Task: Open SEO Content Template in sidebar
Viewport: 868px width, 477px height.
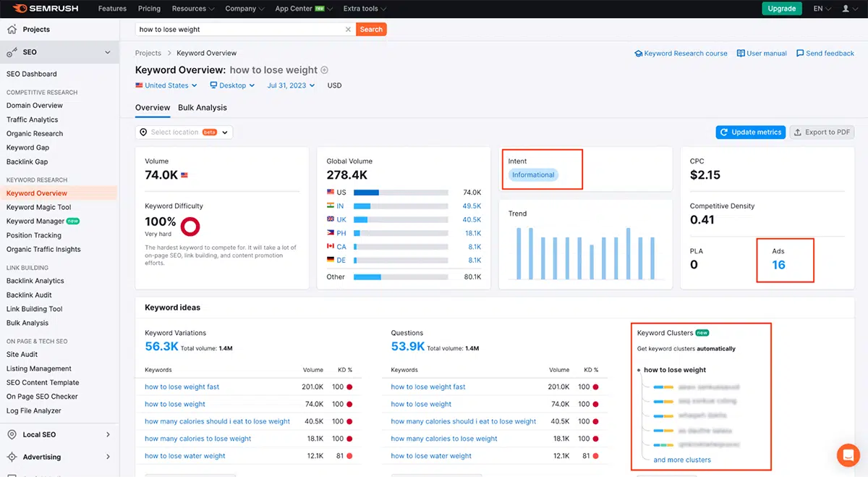Action: coord(43,383)
